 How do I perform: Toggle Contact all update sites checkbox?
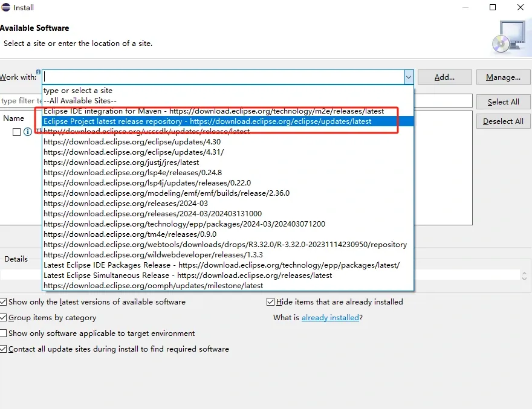pos(3,349)
